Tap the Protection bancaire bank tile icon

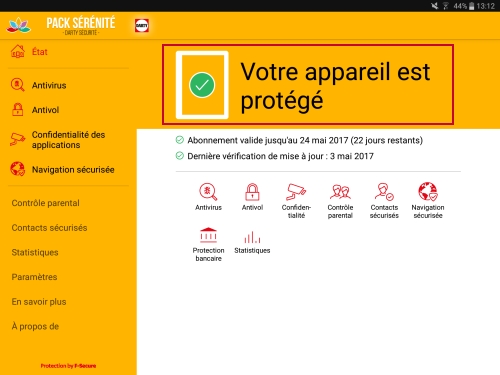pos(208,235)
